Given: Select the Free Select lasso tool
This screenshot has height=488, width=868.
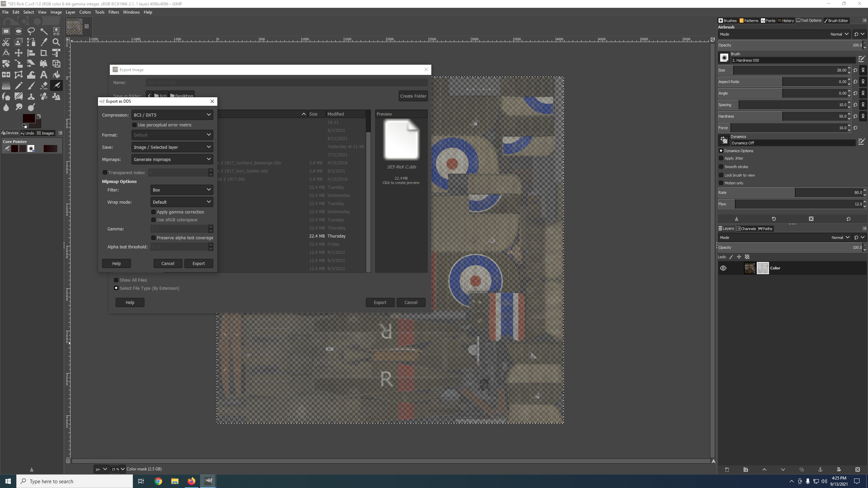Looking at the screenshot, I should (x=31, y=31).
